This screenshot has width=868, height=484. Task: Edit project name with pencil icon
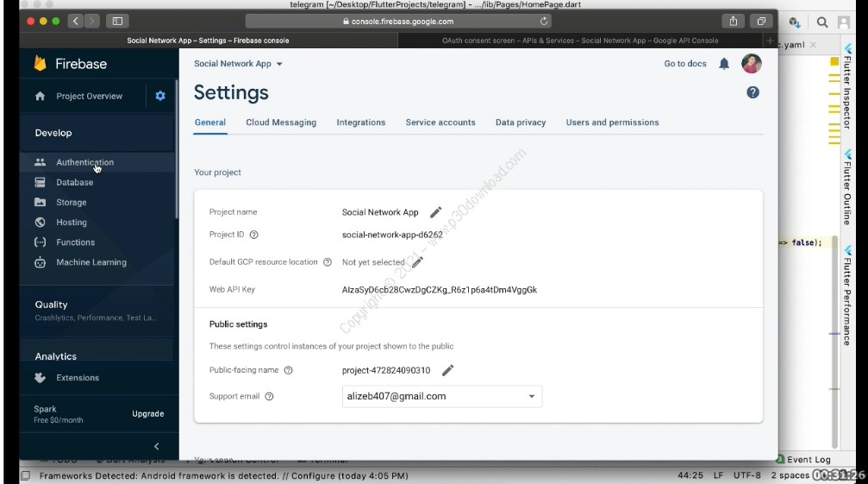point(435,212)
